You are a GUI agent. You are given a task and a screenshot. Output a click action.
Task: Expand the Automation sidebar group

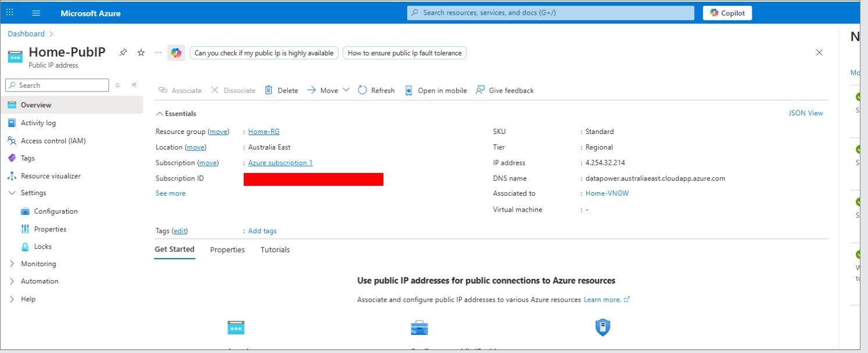pos(12,281)
